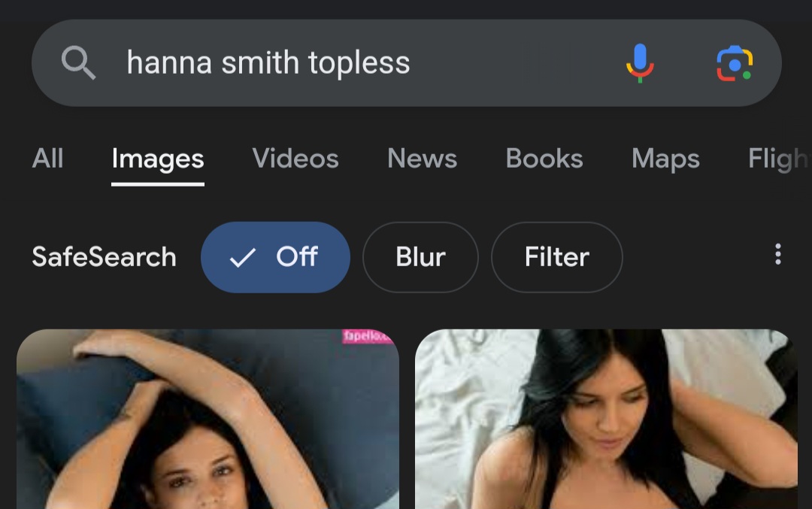Click the SafeSearch label text
The height and width of the screenshot is (509, 812).
click(x=104, y=257)
